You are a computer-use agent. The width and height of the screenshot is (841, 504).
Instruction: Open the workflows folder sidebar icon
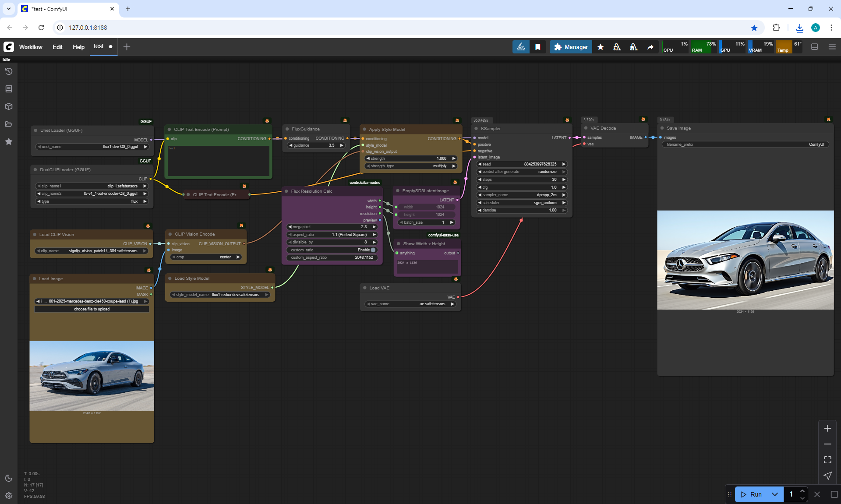pyautogui.click(x=8, y=124)
